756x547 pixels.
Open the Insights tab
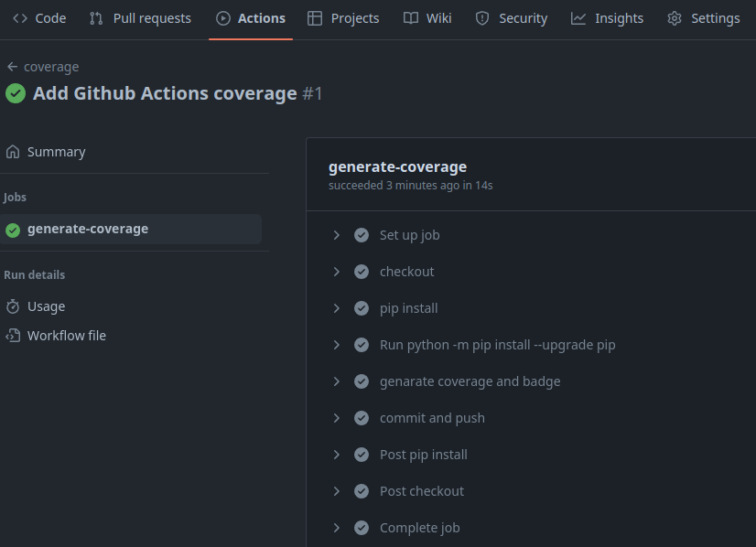coord(607,18)
